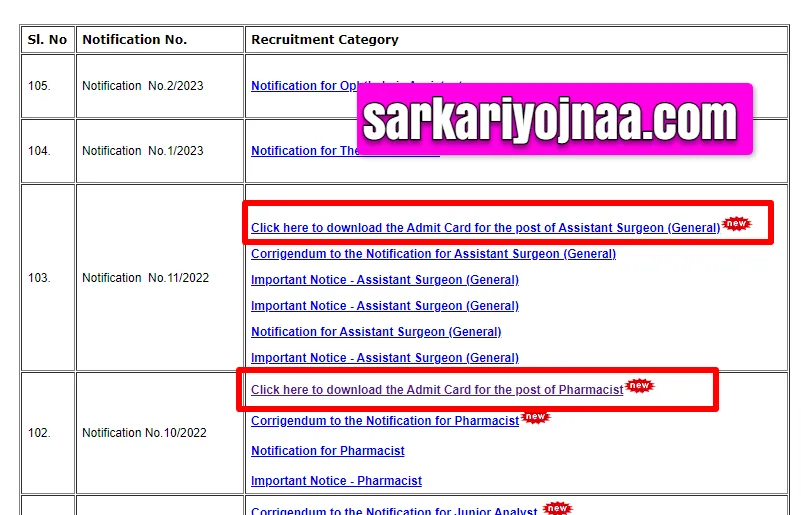Open Assistant Surgeon (General) Admit Card download link
This screenshot has height=515, width=801.
point(485,228)
